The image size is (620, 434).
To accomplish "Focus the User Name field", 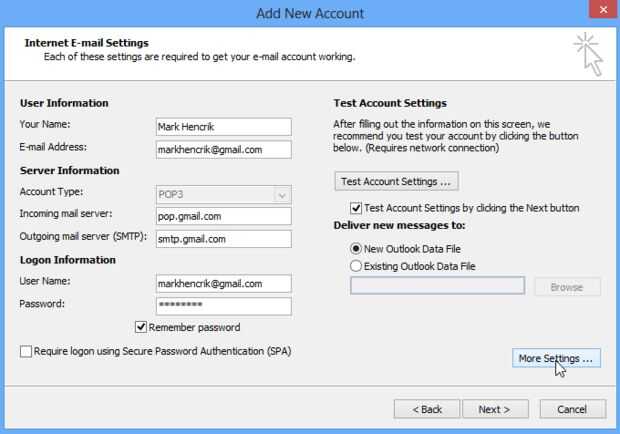I will [223, 284].
